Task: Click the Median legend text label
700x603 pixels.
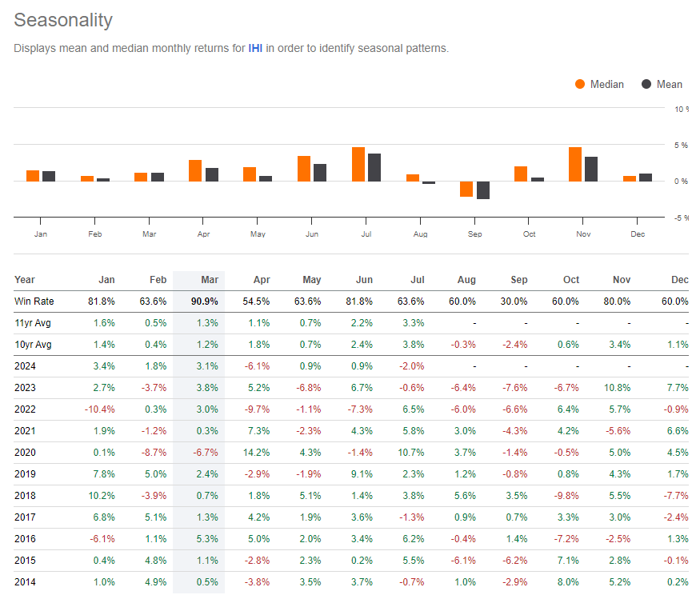Action: (x=606, y=84)
